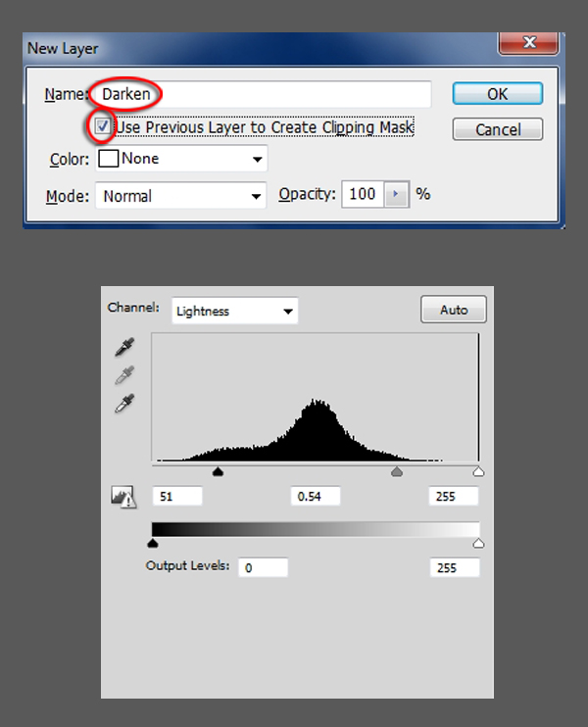Click the midtone input field showing 0.54

tap(316, 497)
